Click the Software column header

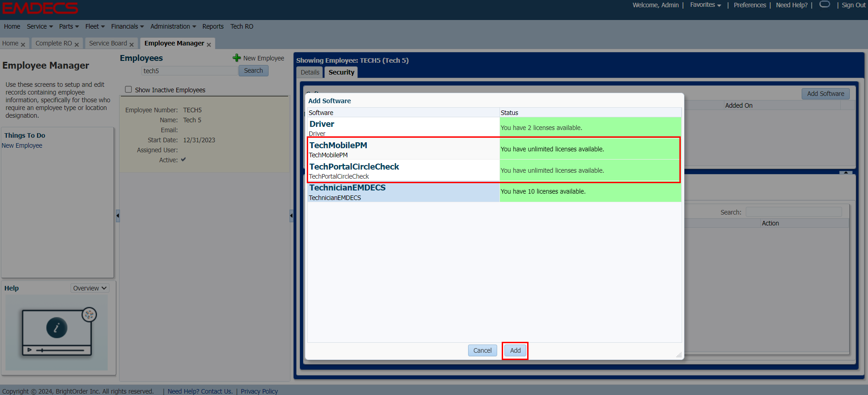click(x=403, y=112)
